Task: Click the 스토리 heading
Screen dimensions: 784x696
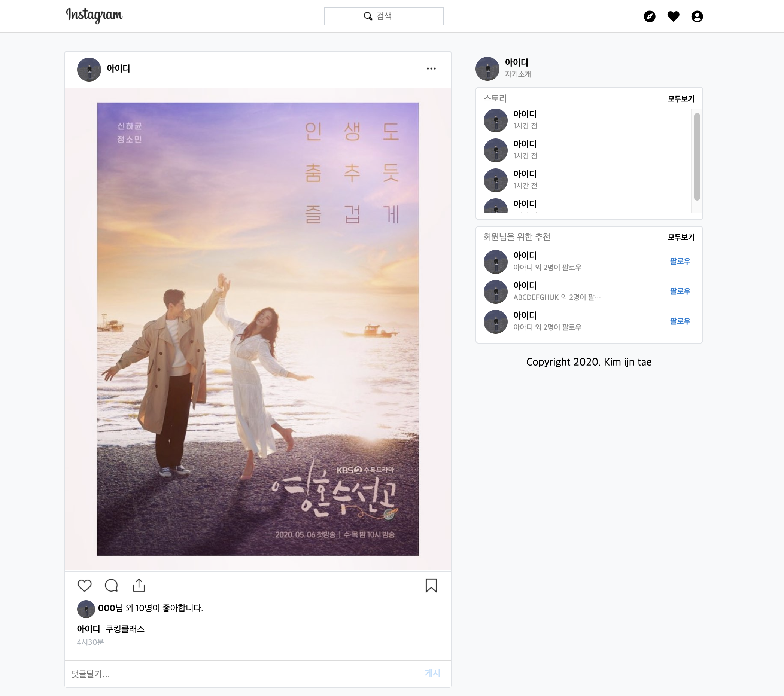Action: coord(495,98)
